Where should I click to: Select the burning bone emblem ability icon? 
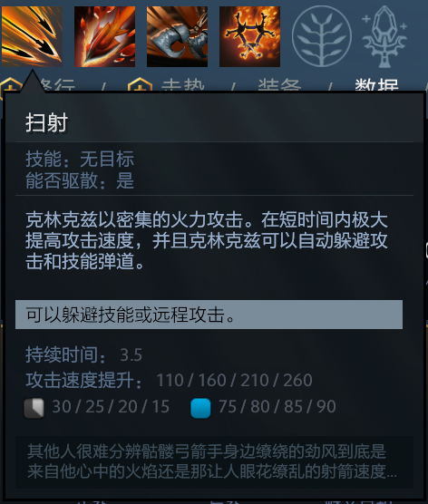(249, 36)
